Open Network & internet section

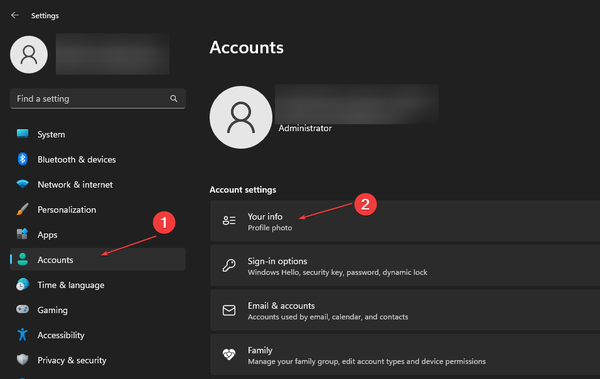pos(98,185)
